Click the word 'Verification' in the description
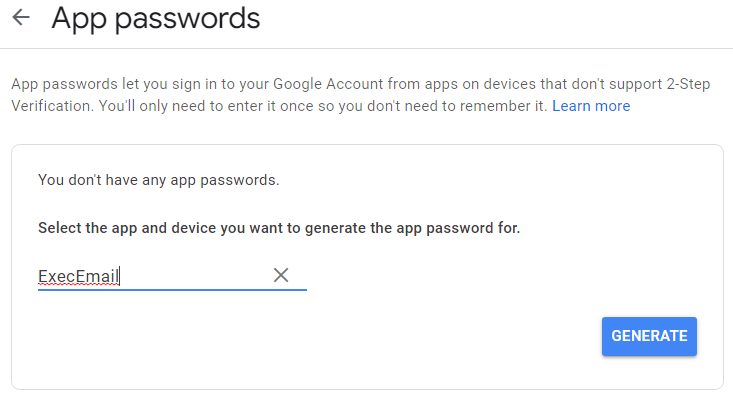733x399 pixels. 52,106
